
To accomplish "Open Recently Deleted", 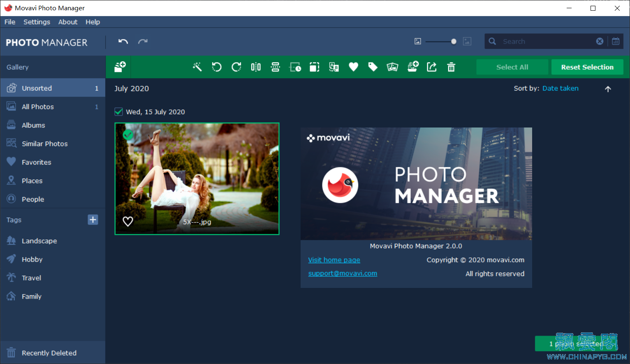I will pos(53,352).
